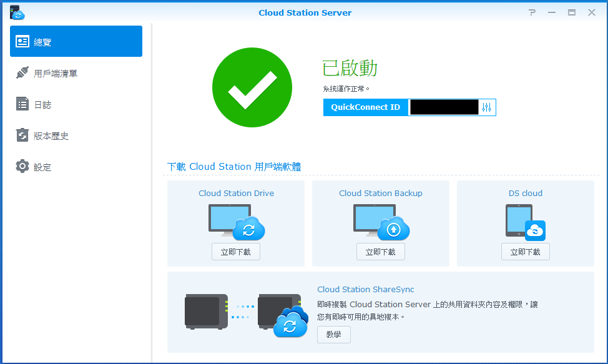Click the Cloud Station ShareSync title

click(x=366, y=289)
